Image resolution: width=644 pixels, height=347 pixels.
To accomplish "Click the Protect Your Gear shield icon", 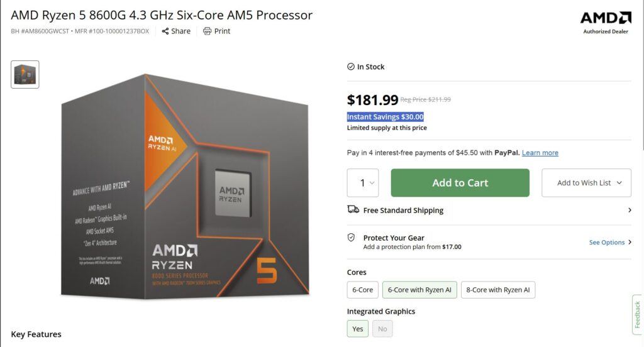I will point(351,238).
